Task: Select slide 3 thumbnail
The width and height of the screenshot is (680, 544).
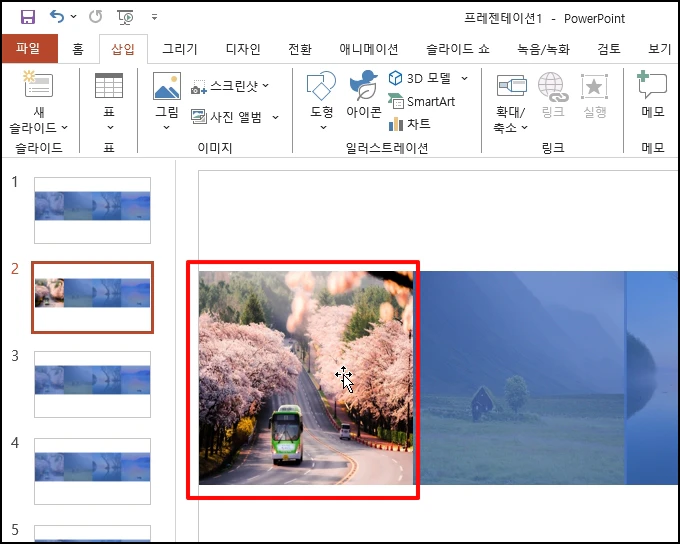Action: tap(92, 384)
